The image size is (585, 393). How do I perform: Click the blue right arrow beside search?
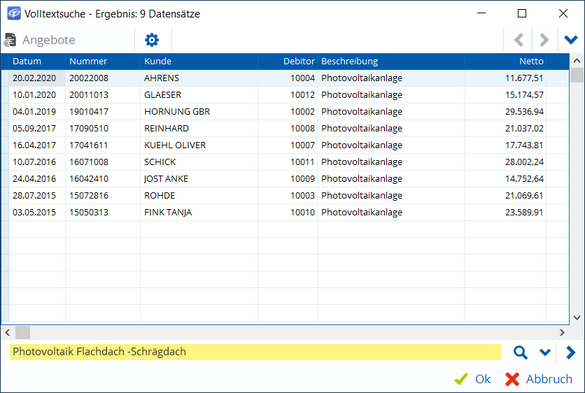[570, 352]
